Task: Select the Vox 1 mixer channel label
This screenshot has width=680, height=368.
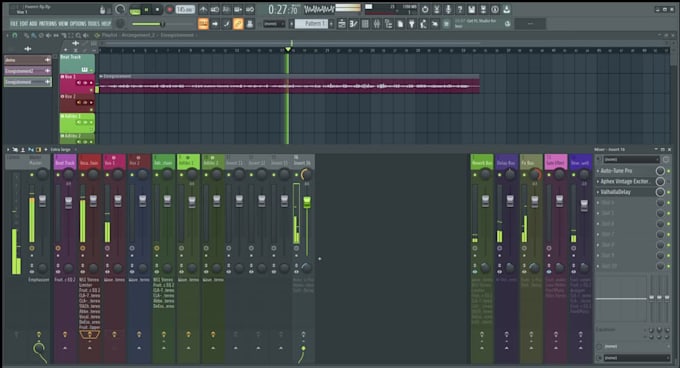Action: click(114, 163)
